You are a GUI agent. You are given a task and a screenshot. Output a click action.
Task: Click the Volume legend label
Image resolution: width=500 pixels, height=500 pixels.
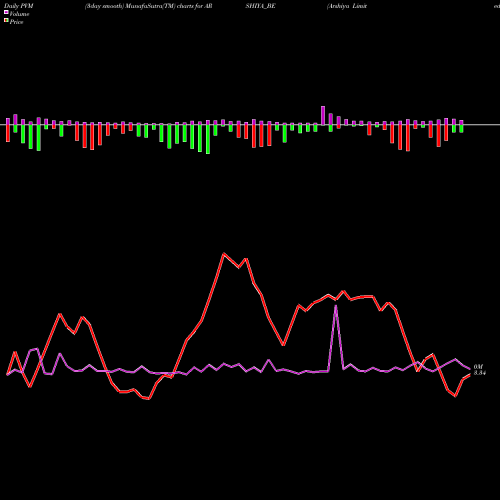pos(19,14)
